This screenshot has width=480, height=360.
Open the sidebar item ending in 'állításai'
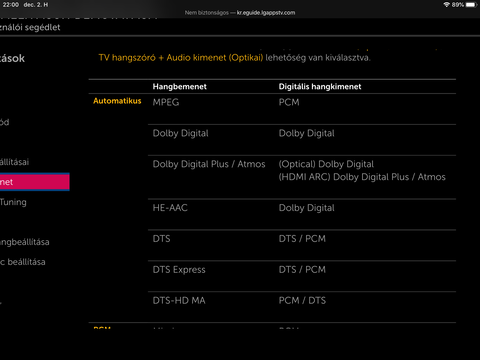coord(14,162)
